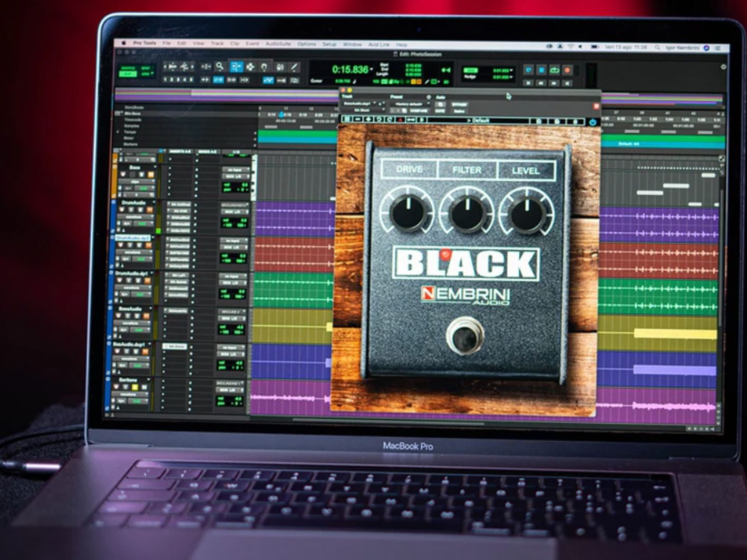This screenshot has width=747, height=560.
Task: Open the plugin track selector dropdown
Action: pos(360,103)
